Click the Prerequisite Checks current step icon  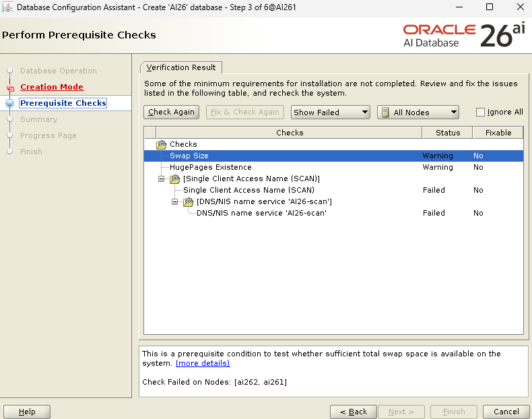(9, 103)
